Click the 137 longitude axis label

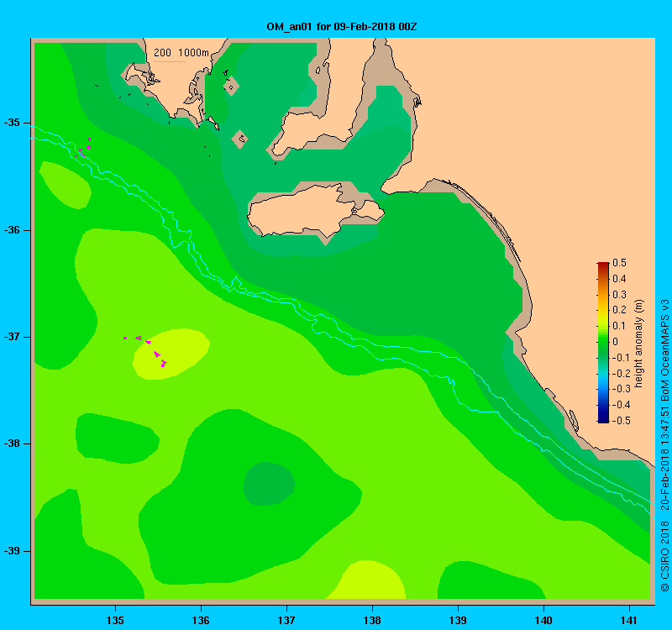pyautogui.click(x=286, y=621)
